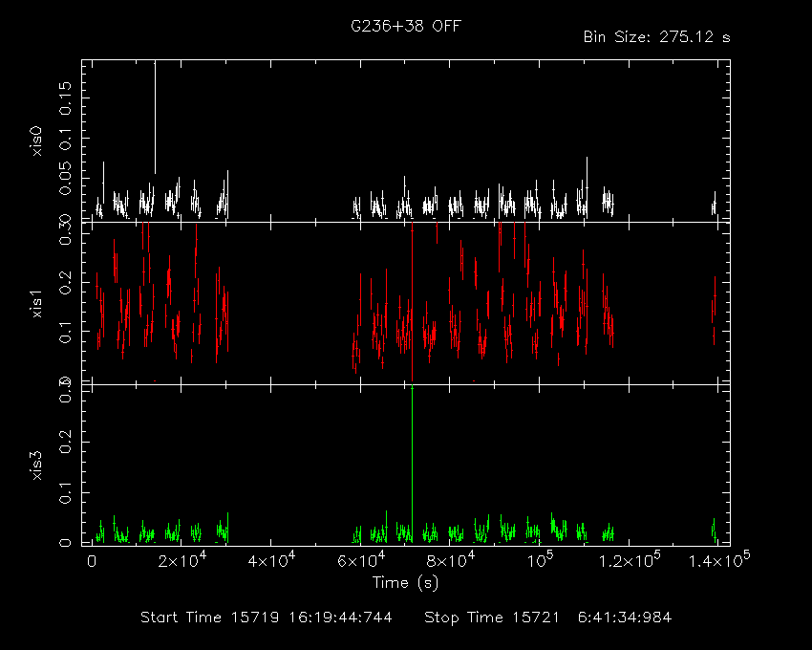Screen dimensions: 812x650
Task: Click the 0.05 tick label on xis0 axis
Action: click(x=65, y=179)
